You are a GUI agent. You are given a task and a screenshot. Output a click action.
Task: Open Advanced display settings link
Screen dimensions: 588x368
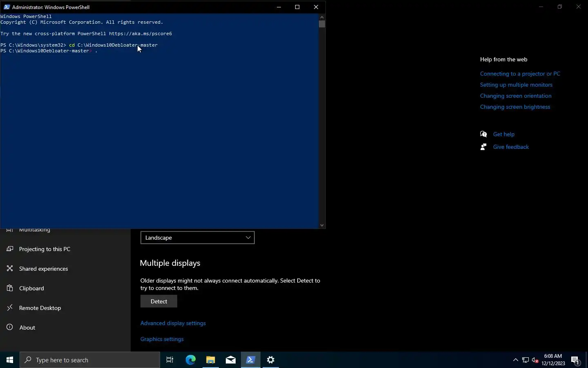(x=173, y=323)
